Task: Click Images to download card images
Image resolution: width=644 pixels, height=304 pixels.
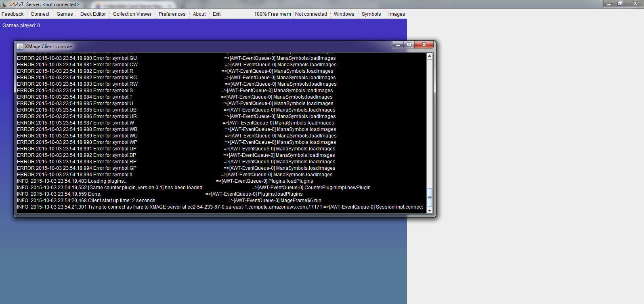Action: tap(396, 14)
